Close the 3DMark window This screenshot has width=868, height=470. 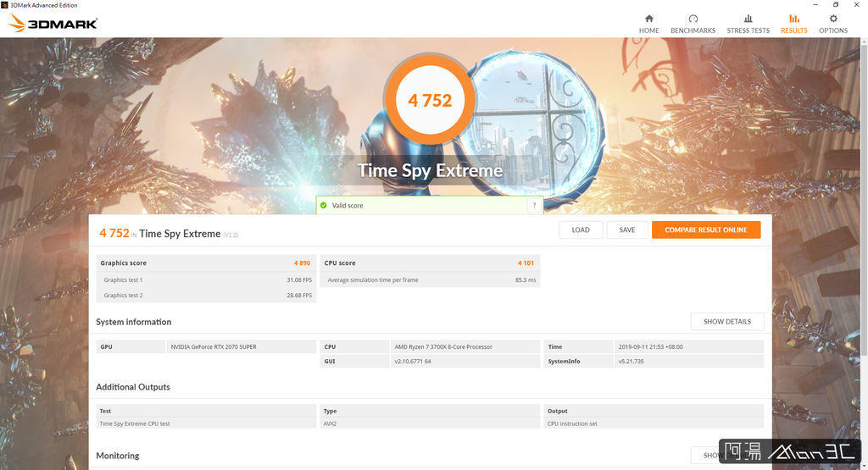pyautogui.click(x=856, y=5)
